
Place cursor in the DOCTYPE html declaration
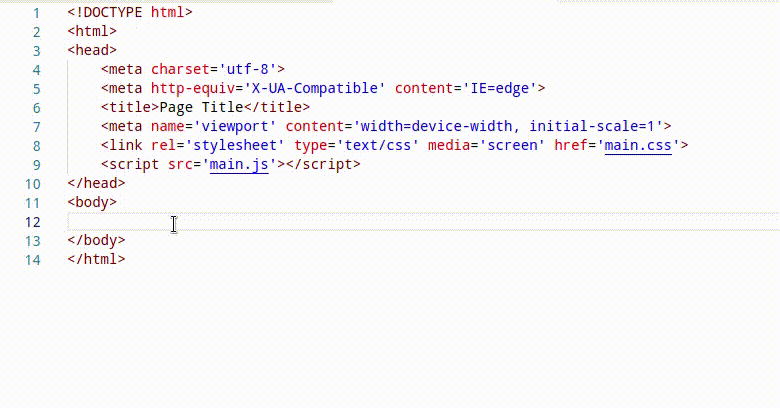pos(130,12)
